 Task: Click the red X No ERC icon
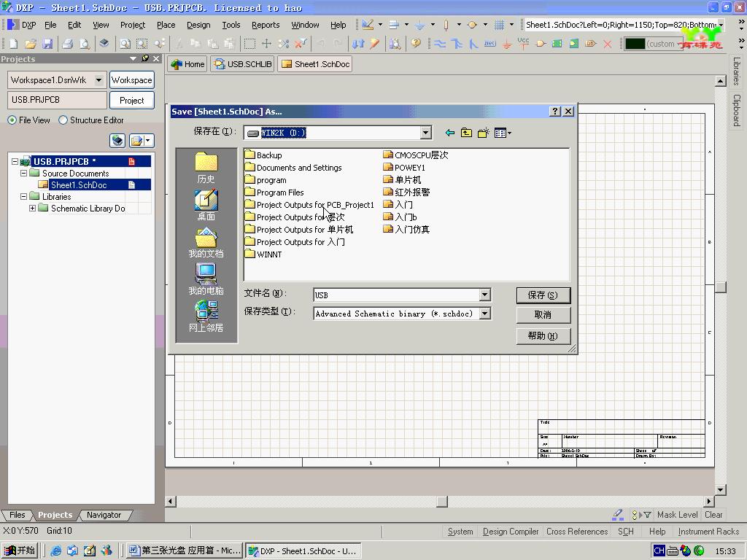[608, 44]
